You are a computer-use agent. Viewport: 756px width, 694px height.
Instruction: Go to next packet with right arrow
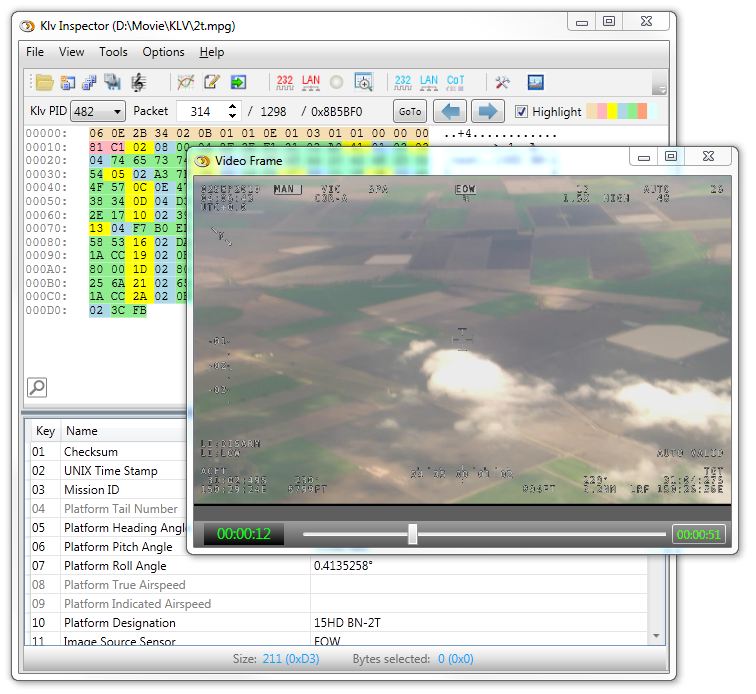487,112
